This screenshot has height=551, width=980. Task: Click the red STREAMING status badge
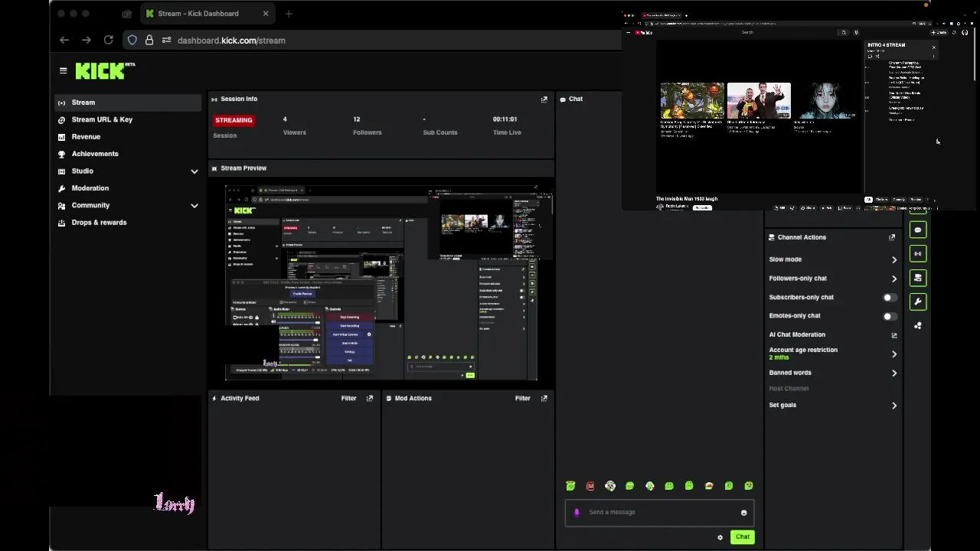tap(234, 120)
